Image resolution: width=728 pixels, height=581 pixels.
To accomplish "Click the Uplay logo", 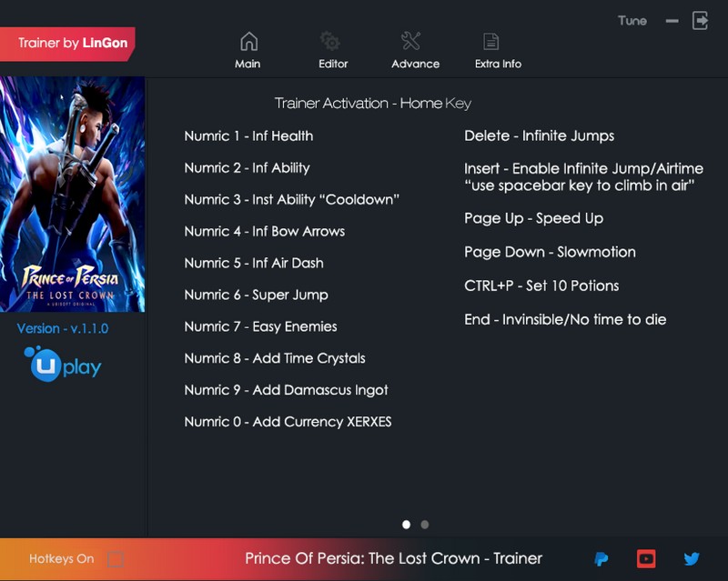I will click(x=63, y=365).
